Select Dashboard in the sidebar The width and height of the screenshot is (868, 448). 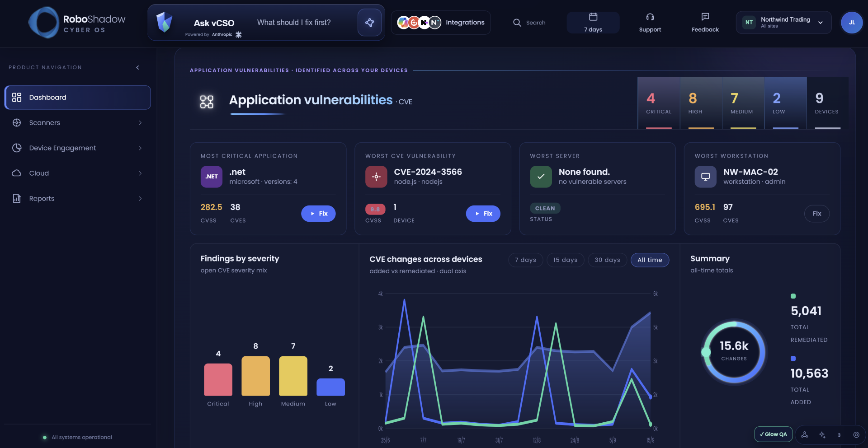[78, 98]
